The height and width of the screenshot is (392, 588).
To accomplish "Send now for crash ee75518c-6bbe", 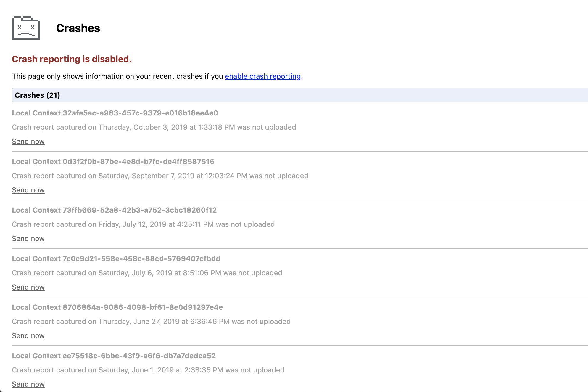I will (28, 384).
